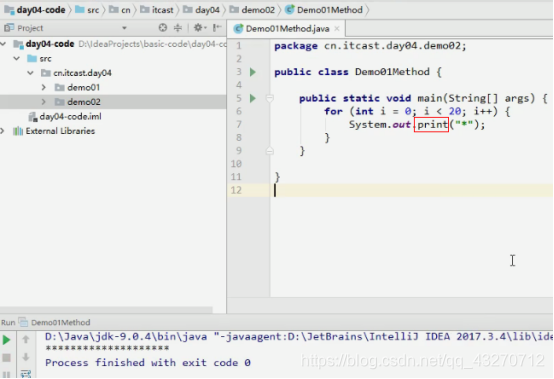This screenshot has height=379, width=554.
Task: Expand the demo02 package
Action: tap(44, 102)
